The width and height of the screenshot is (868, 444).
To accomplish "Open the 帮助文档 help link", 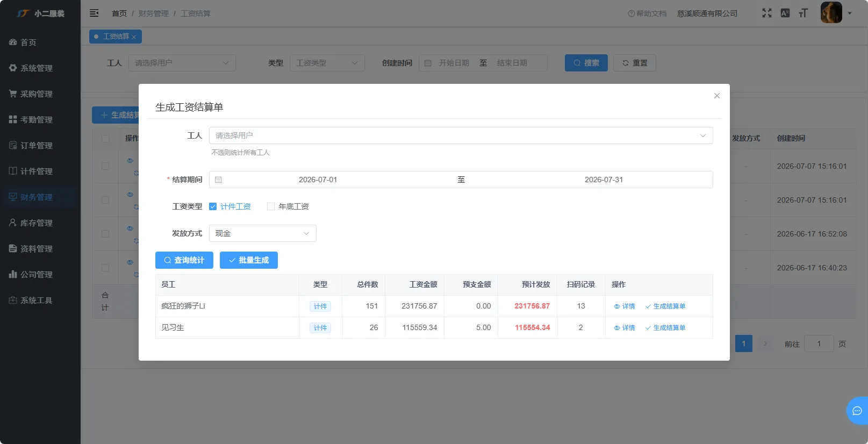I will (x=647, y=13).
